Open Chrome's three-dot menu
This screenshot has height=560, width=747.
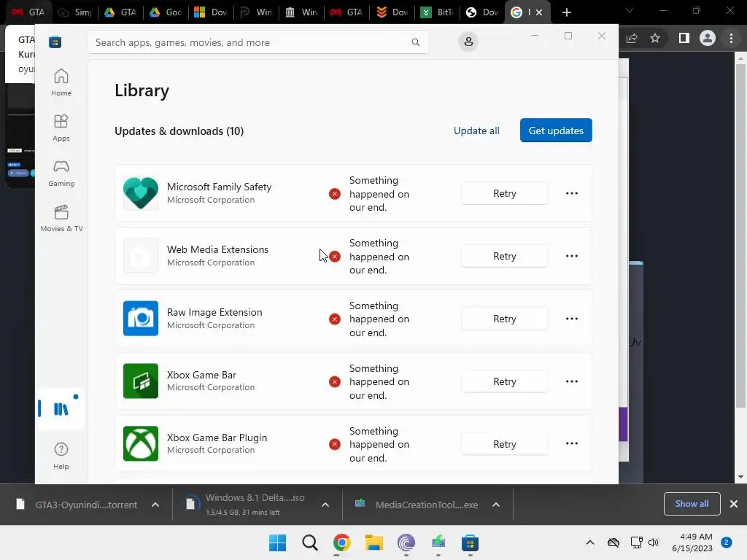point(731,38)
